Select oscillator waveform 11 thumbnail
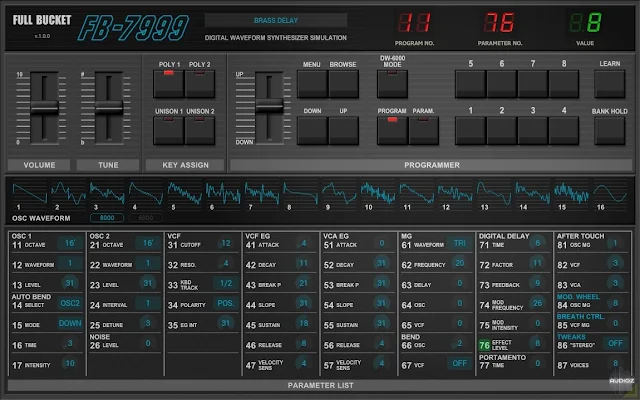 click(x=416, y=193)
